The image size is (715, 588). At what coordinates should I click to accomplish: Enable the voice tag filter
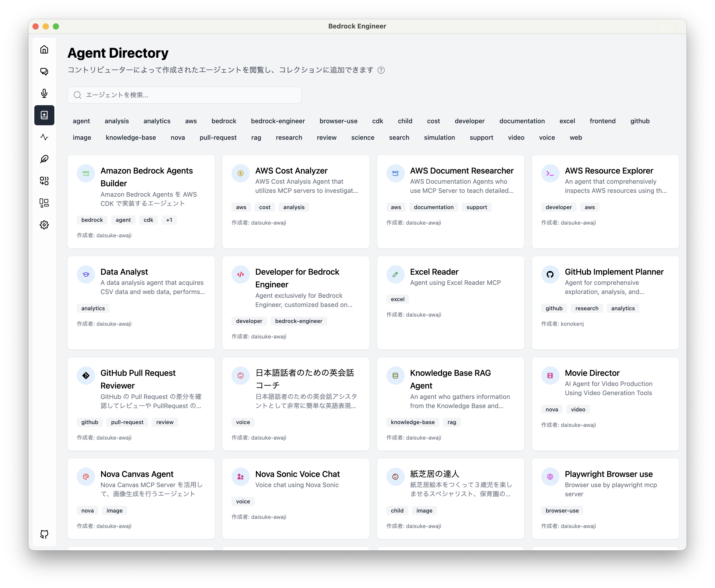coord(547,137)
